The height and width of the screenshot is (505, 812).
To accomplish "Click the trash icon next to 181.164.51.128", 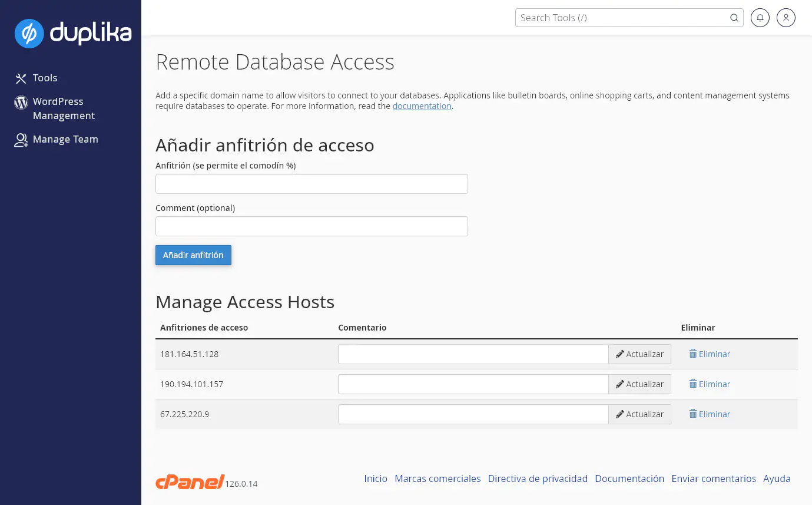I will tap(694, 354).
